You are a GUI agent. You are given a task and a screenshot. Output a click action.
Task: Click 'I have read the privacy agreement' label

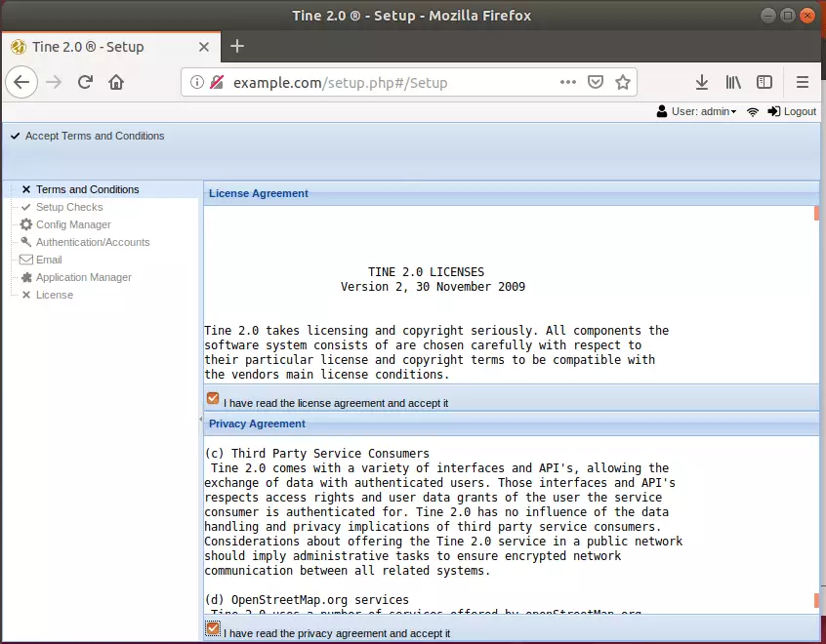point(337,633)
